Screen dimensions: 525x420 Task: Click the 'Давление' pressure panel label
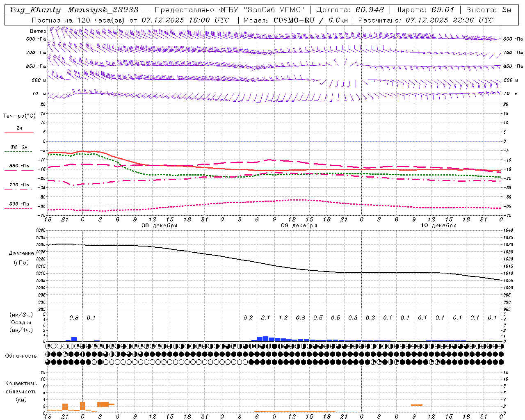pos(21,253)
